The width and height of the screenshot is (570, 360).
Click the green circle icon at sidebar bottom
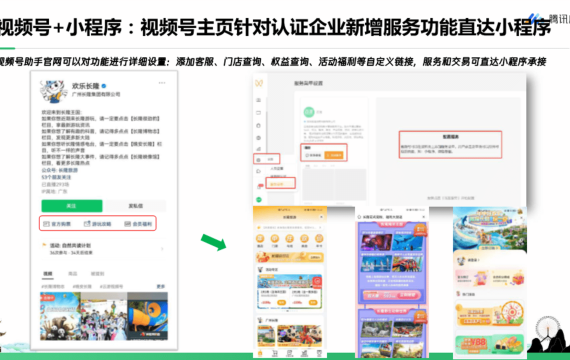point(259,200)
